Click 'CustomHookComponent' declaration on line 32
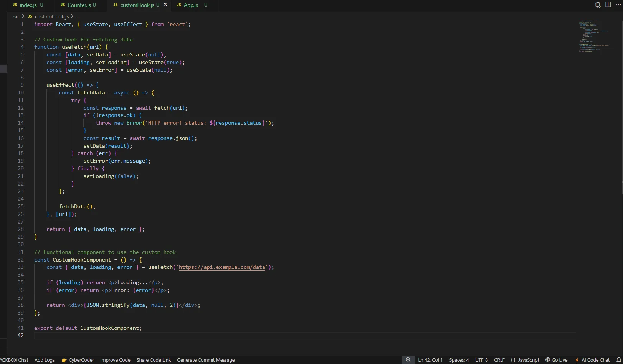 82,260
